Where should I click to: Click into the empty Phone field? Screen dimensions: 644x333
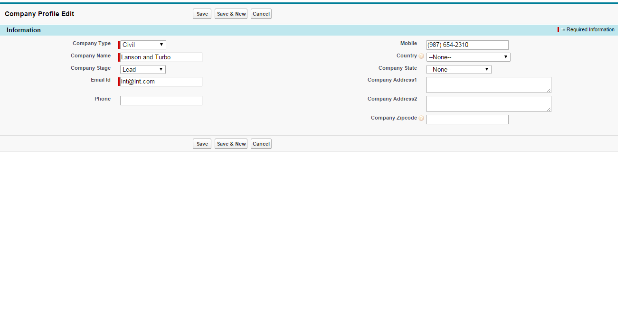pos(161,101)
